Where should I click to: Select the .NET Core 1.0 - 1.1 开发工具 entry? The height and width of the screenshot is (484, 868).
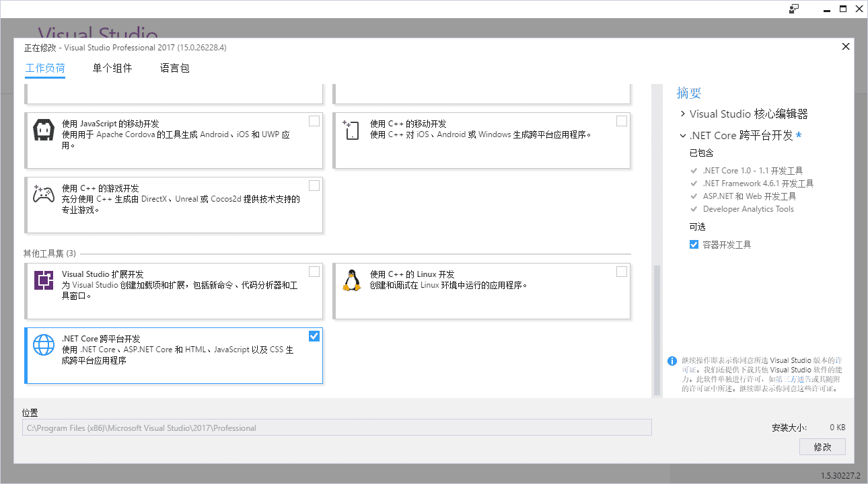tap(752, 171)
